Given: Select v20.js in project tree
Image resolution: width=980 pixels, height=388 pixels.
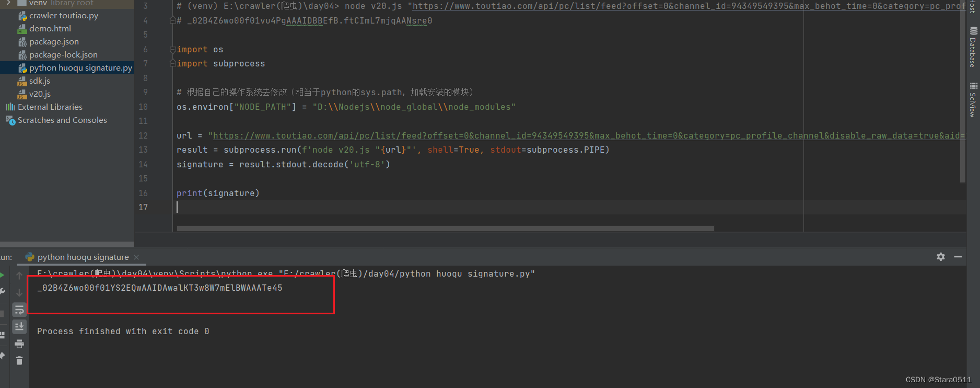Looking at the screenshot, I should tap(40, 94).
